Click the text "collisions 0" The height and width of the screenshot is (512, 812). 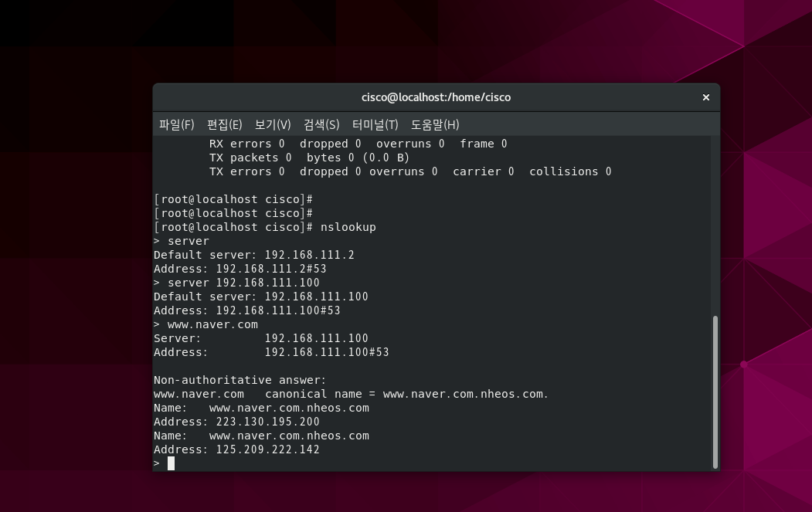click(570, 172)
